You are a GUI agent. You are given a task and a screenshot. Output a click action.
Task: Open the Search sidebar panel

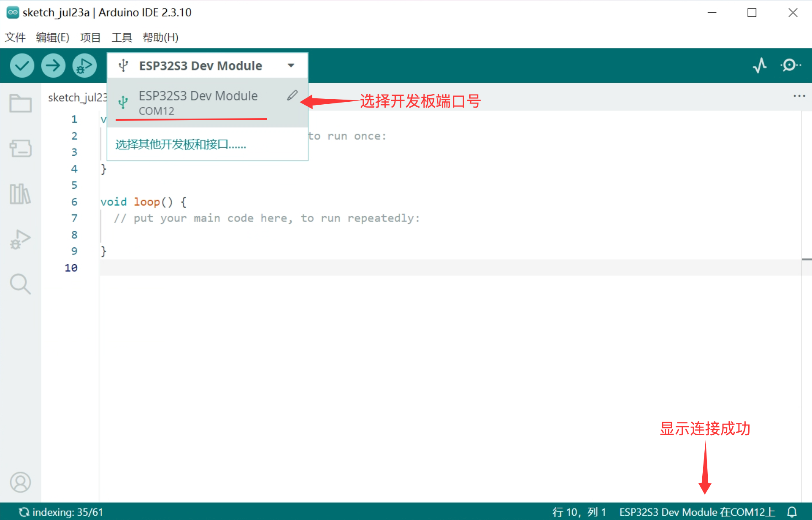(20, 284)
